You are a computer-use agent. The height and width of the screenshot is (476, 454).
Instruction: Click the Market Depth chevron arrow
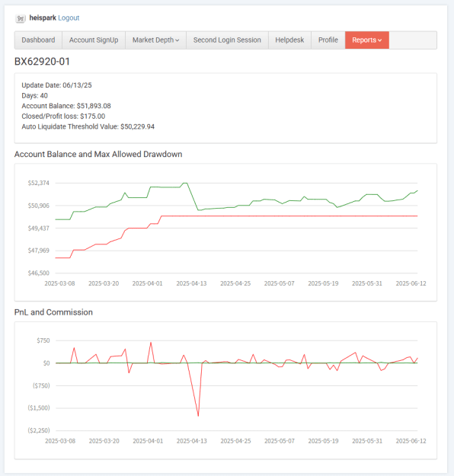177,40
